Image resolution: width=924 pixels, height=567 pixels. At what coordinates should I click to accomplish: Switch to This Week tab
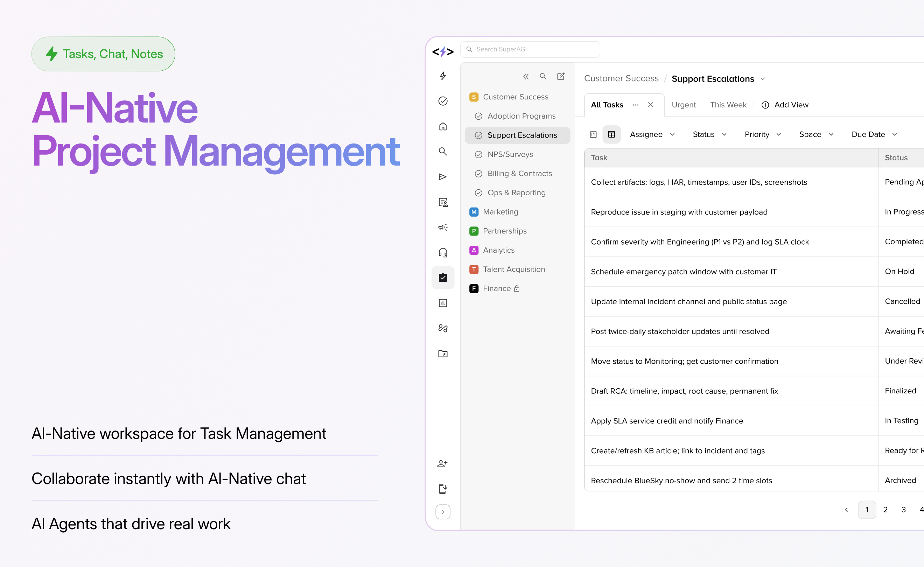point(728,105)
